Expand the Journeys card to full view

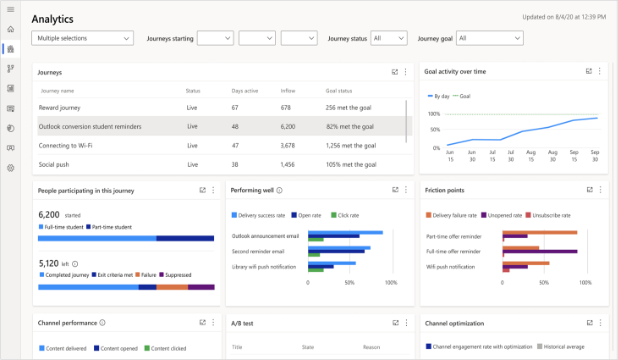395,72
